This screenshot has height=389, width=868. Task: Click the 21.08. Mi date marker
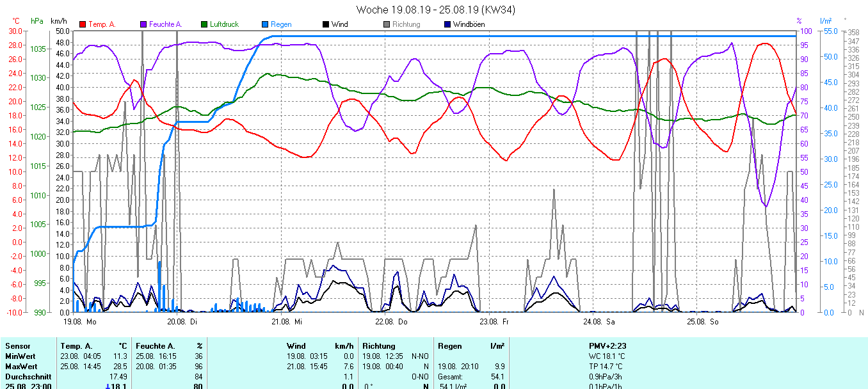point(287,321)
